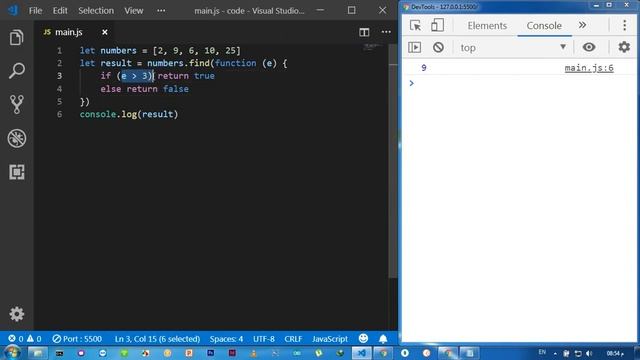Open the File menu
The height and width of the screenshot is (360, 640).
point(35,11)
